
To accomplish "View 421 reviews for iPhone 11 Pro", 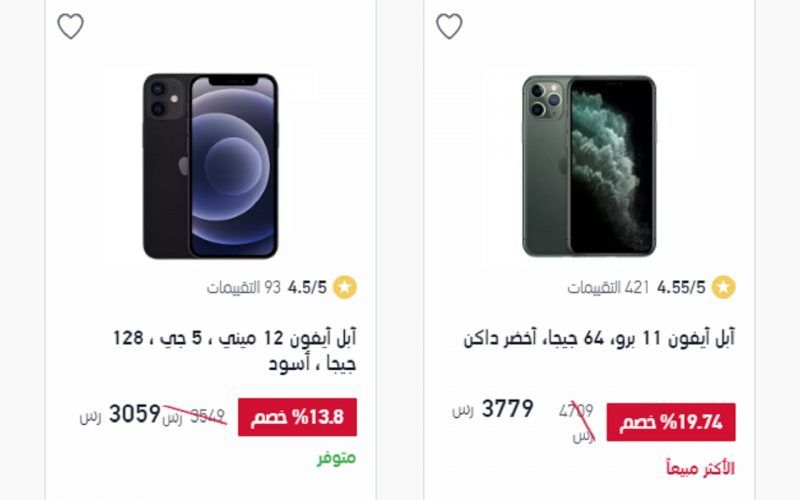I will (x=608, y=288).
